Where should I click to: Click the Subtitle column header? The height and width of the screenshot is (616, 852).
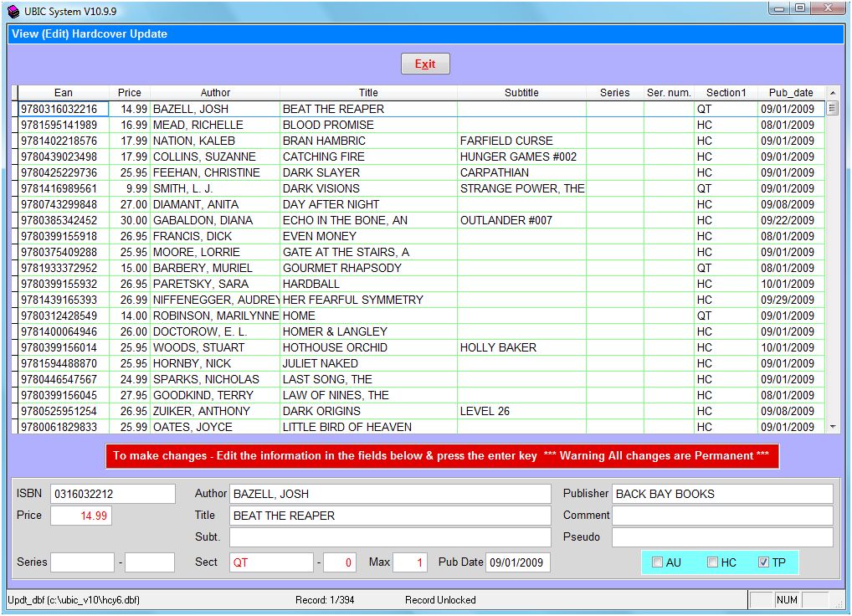click(521, 93)
